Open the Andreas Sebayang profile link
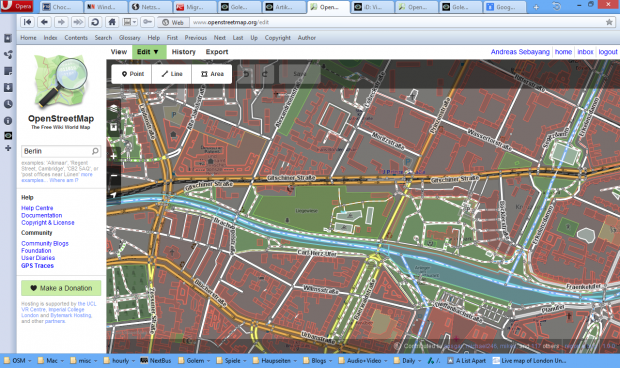 tap(520, 52)
